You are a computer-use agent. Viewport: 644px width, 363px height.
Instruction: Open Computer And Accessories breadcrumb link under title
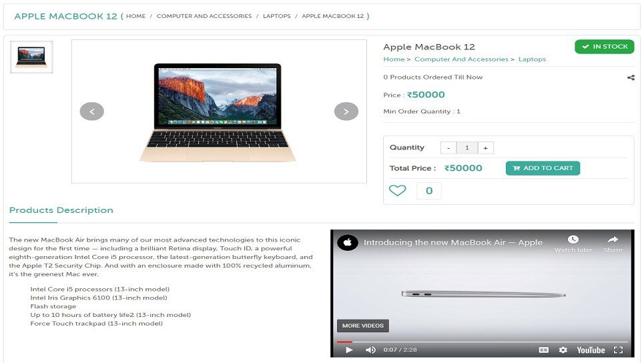[461, 59]
